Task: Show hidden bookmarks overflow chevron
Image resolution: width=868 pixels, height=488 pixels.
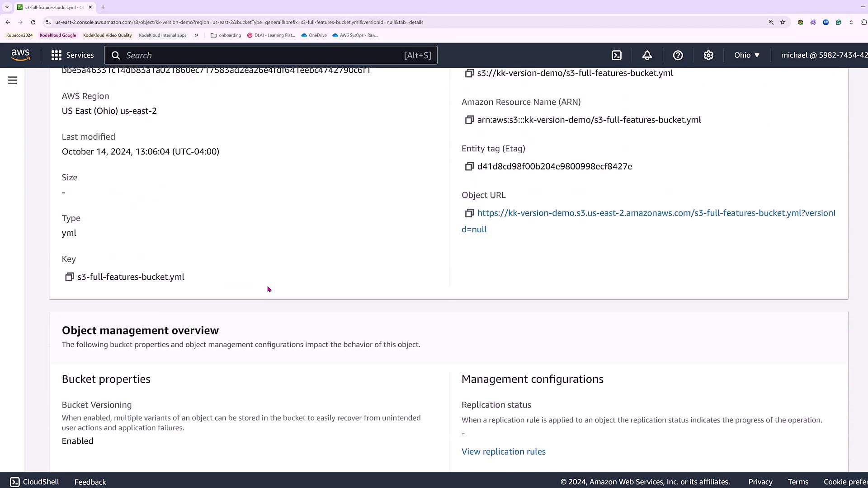Action: [196, 35]
